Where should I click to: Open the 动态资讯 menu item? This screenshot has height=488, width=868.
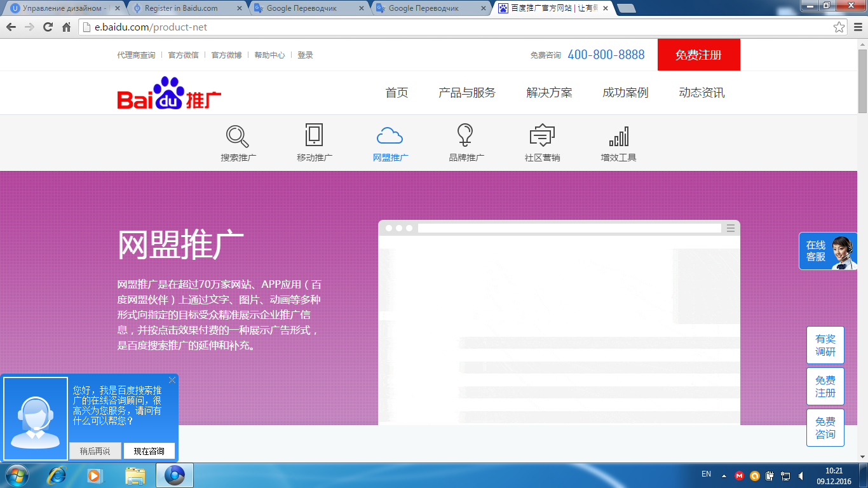click(x=702, y=93)
